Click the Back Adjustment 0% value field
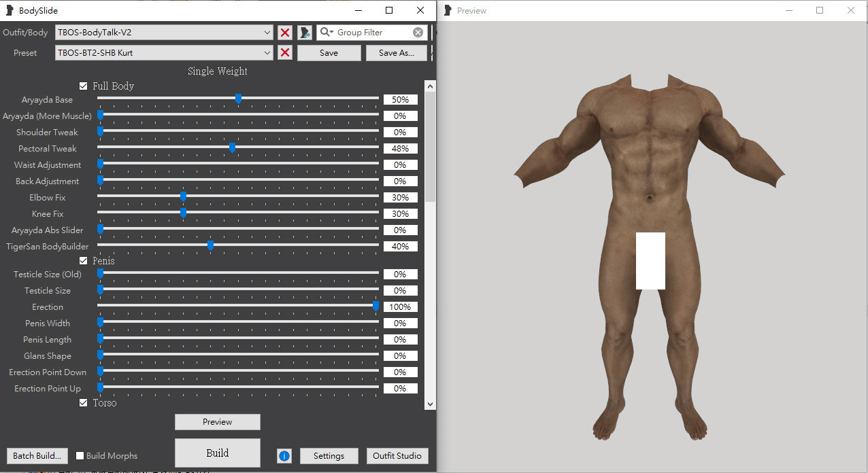The image size is (868, 473). (x=400, y=181)
